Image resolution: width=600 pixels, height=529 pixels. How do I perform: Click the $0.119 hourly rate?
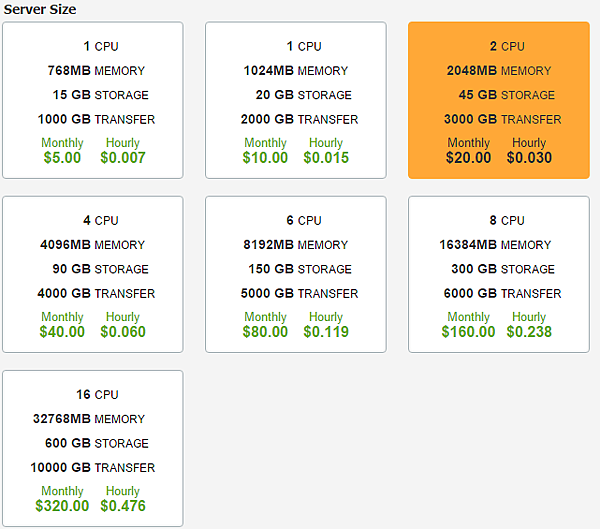tap(326, 332)
